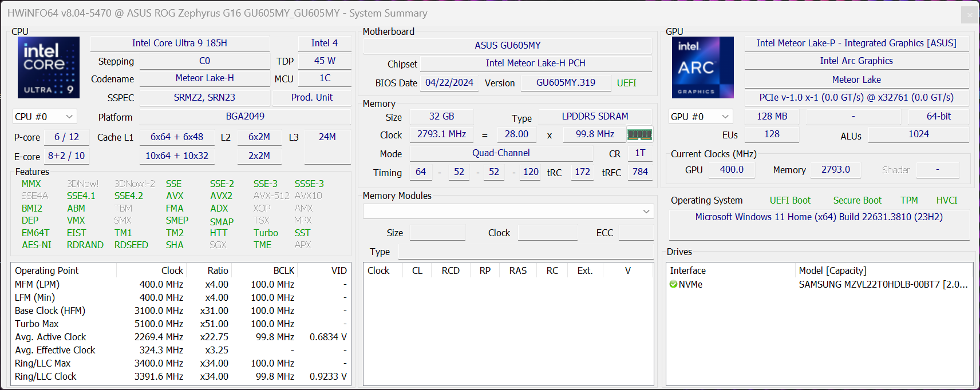Click the Intel Core Ultra 9 logo

(49, 67)
